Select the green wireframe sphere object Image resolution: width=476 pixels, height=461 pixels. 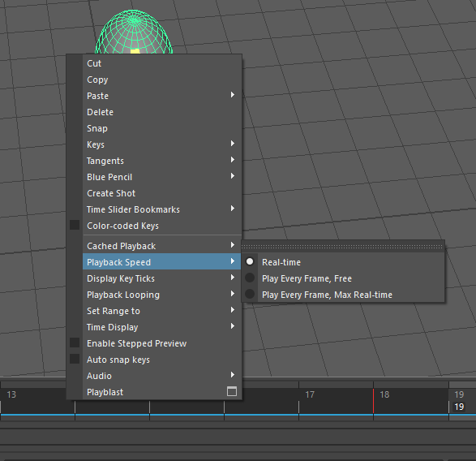(134, 32)
